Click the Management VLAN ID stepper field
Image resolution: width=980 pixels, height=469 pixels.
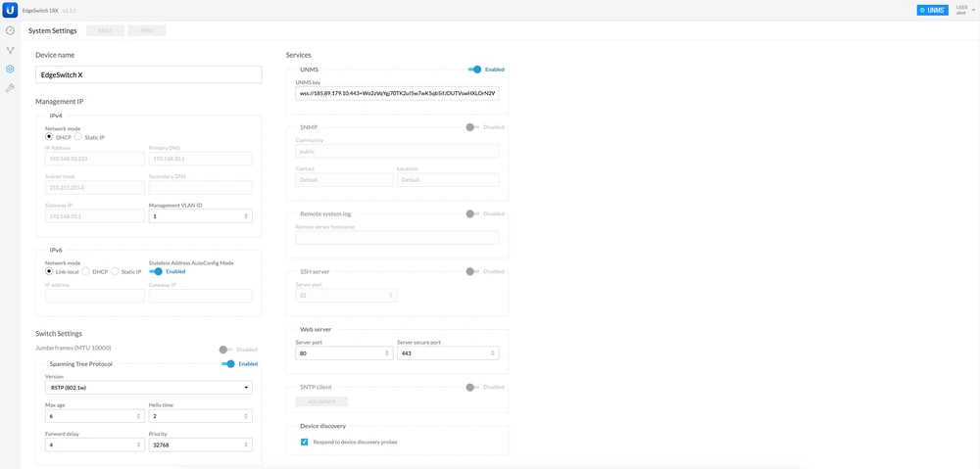(201, 216)
